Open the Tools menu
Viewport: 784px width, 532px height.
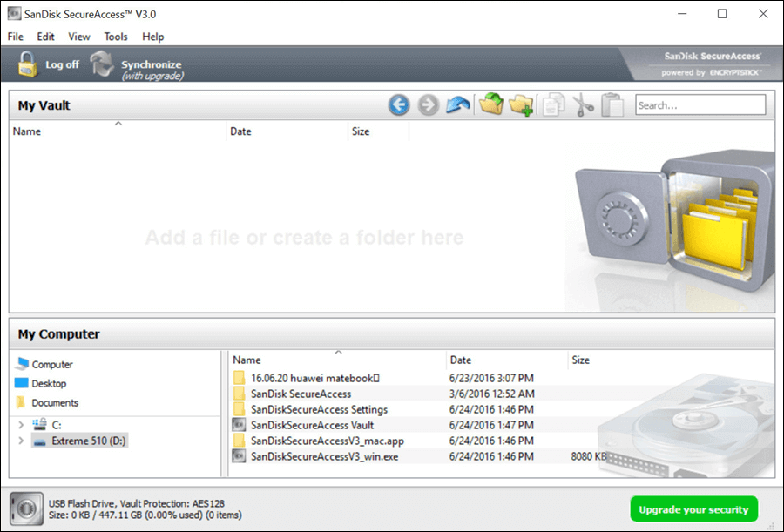click(x=116, y=37)
